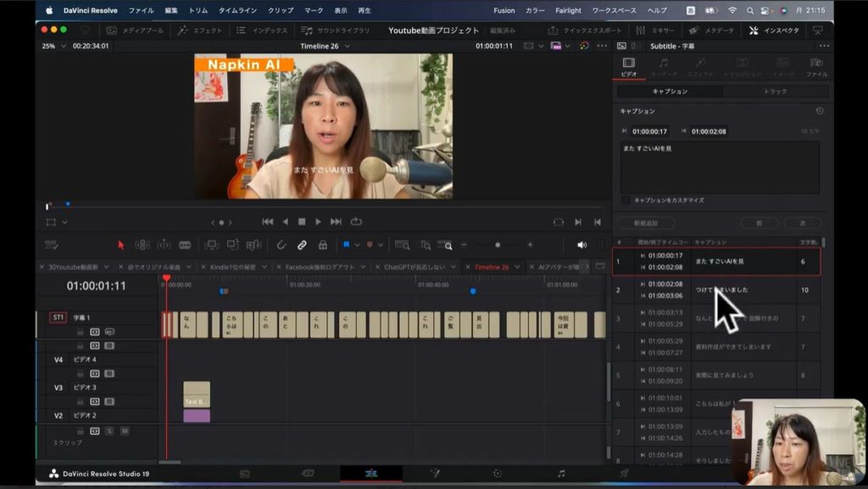The height and width of the screenshot is (489, 868).
Task: Click the position lock padlock icon
Action: tap(322, 245)
